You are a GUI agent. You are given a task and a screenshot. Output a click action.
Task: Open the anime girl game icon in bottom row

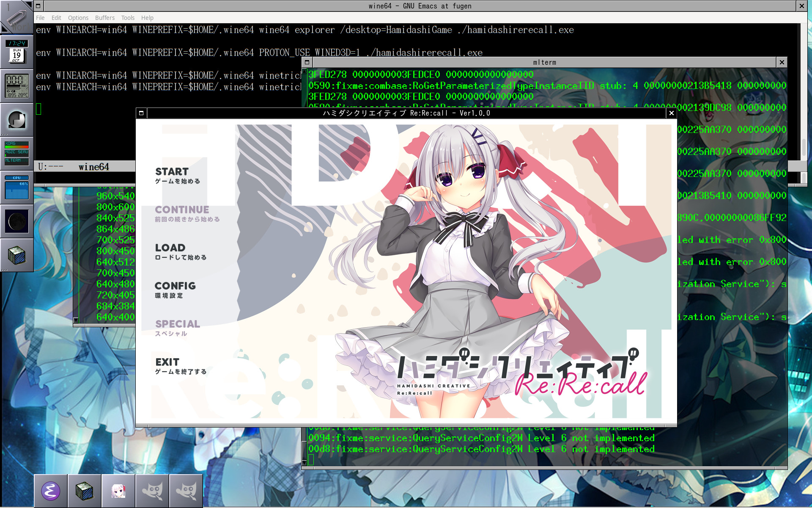coord(118,491)
